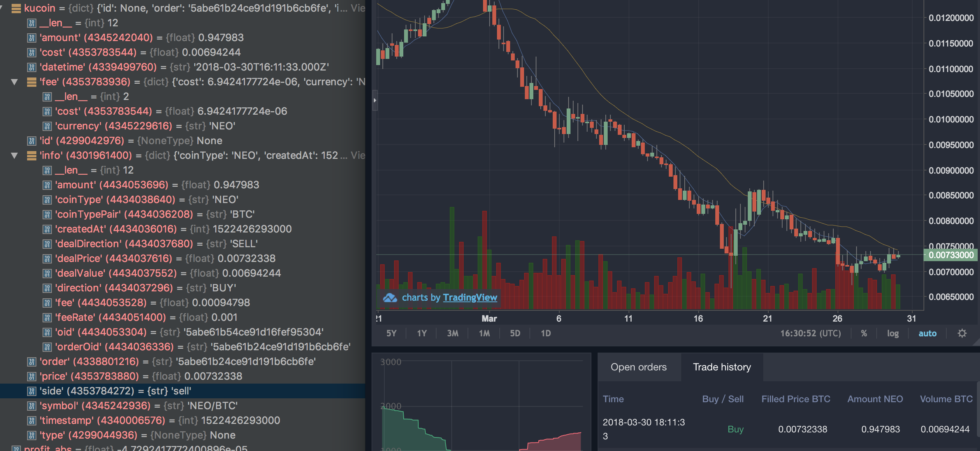Collapse the 'info' dictionary node
This screenshot has height=451, width=980.
(15, 155)
